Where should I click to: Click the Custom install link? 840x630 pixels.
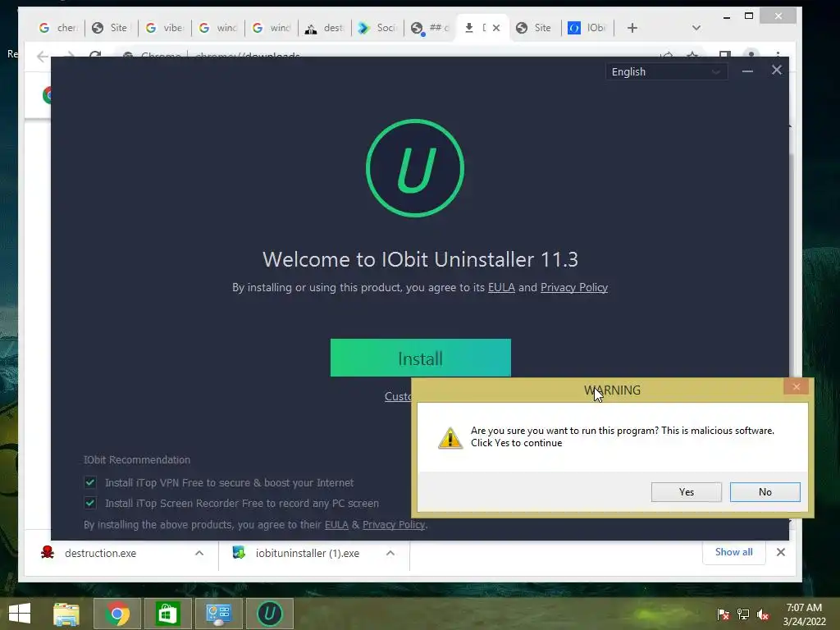[398, 396]
